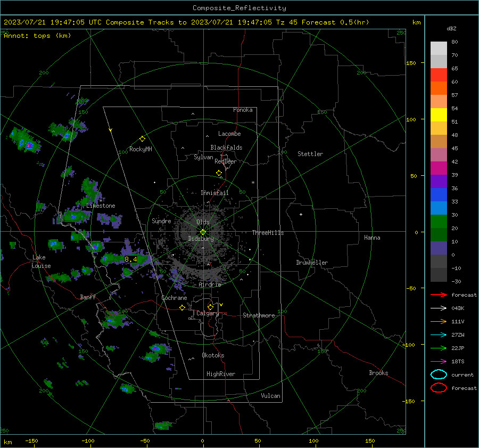Click the bright yellow 54-51 dBZ swatch
479x448 pixels.
[439, 115]
